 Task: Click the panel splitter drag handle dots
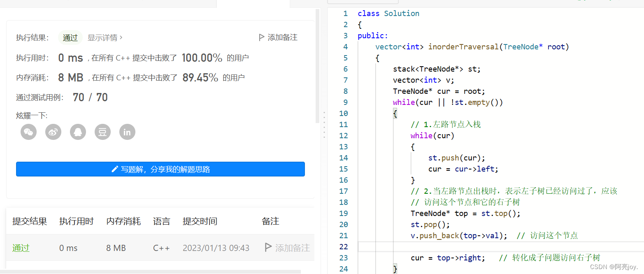coord(324,125)
